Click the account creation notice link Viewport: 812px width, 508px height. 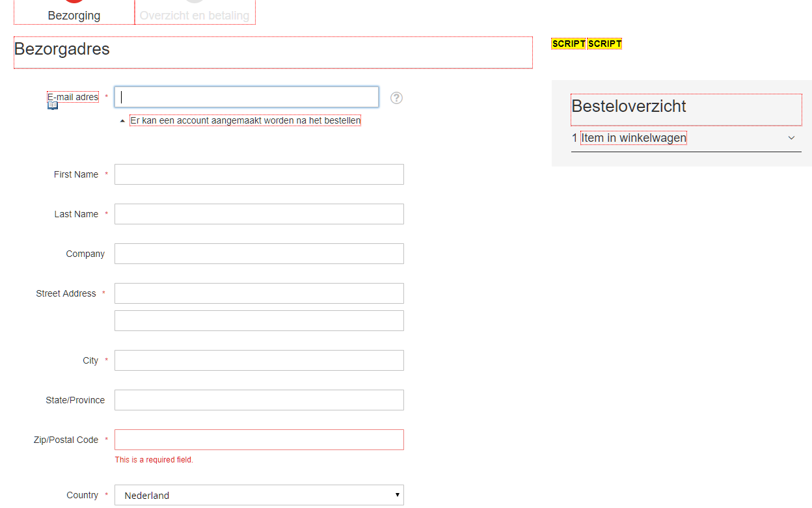[x=245, y=120]
